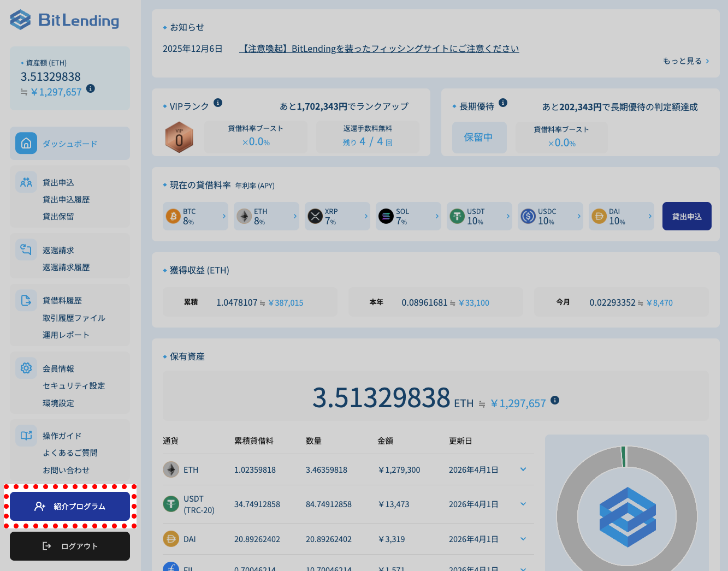
Task: Open 返還請求 menu item
Action: click(58, 251)
